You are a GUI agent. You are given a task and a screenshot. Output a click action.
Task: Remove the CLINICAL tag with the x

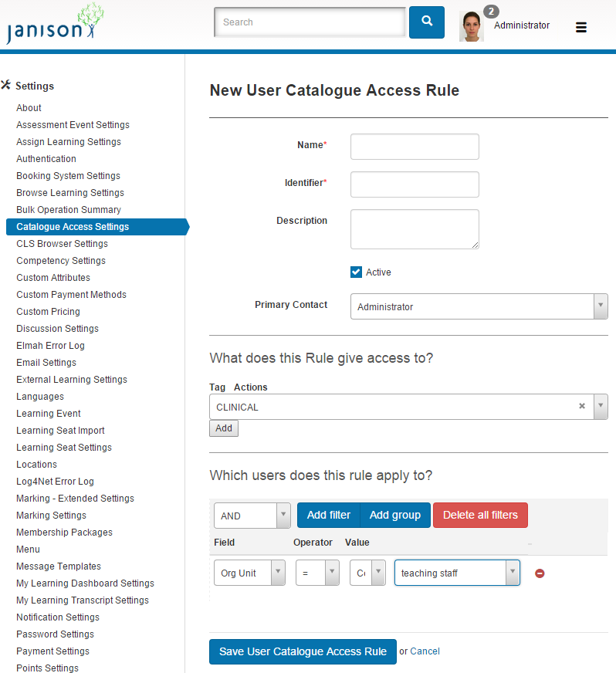click(x=582, y=406)
